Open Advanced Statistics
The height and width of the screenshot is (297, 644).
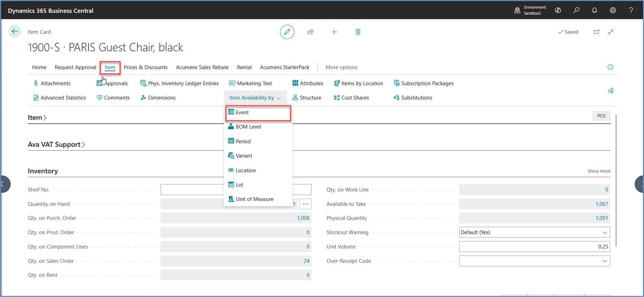(x=59, y=97)
